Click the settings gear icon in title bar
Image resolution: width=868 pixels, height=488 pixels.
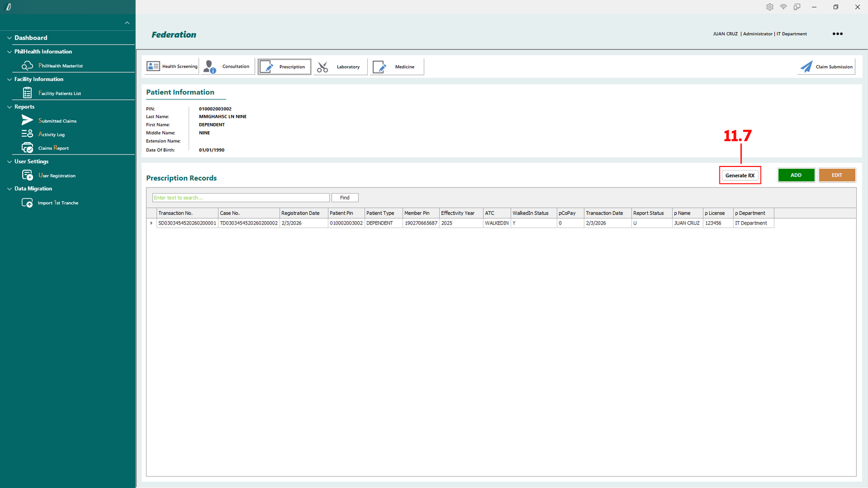[x=769, y=7]
